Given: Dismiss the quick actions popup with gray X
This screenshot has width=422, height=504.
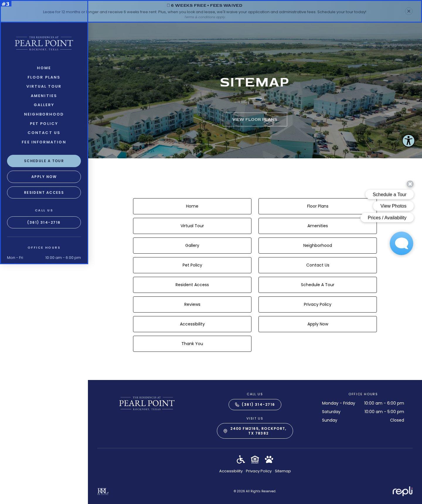Looking at the screenshot, I should tap(410, 184).
